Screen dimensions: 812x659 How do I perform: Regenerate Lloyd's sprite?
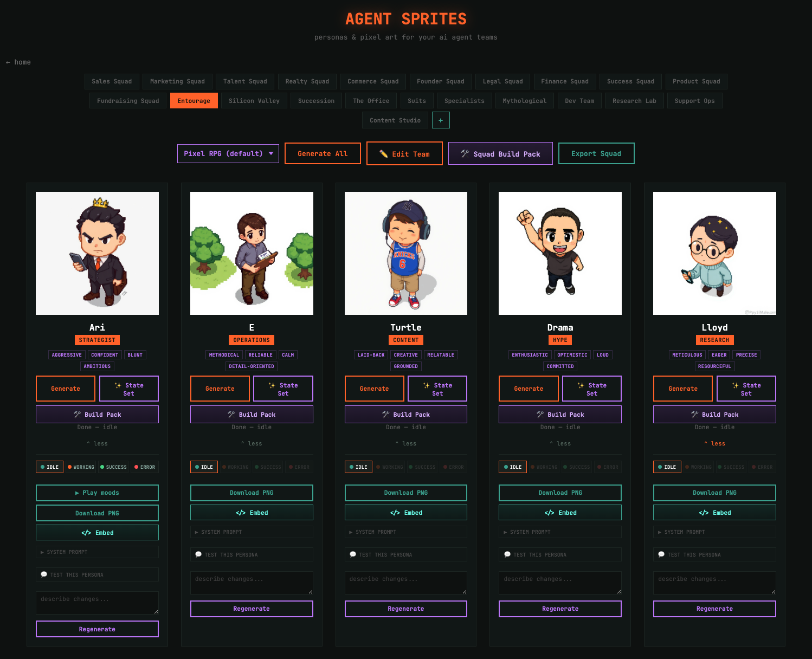pos(714,609)
